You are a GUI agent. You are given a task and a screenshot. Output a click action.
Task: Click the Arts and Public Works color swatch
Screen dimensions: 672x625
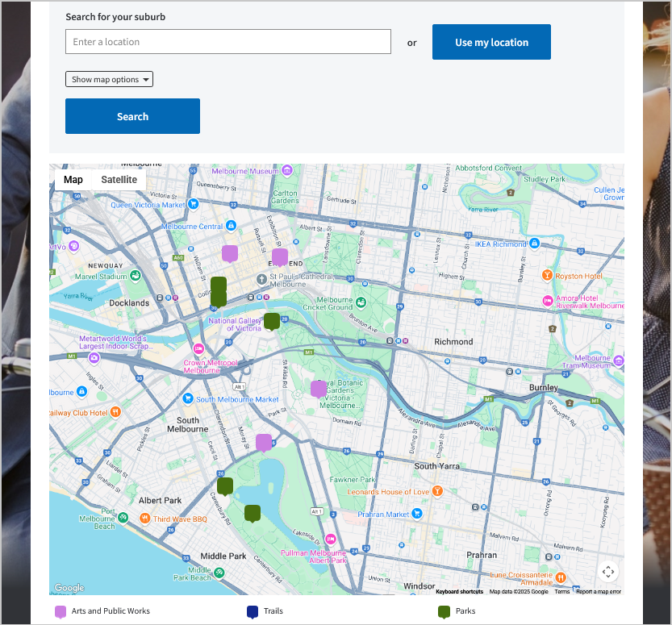[x=59, y=611]
